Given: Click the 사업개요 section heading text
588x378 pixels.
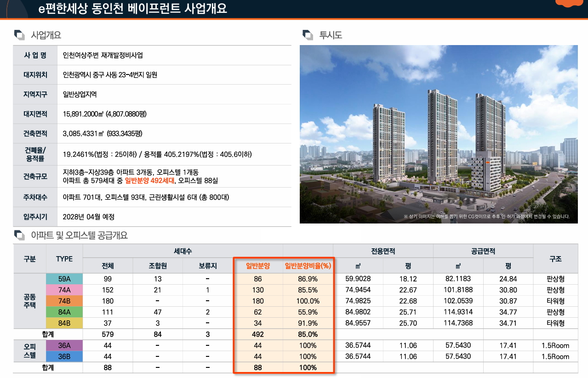Looking at the screenshot, I should coord(46,35).
